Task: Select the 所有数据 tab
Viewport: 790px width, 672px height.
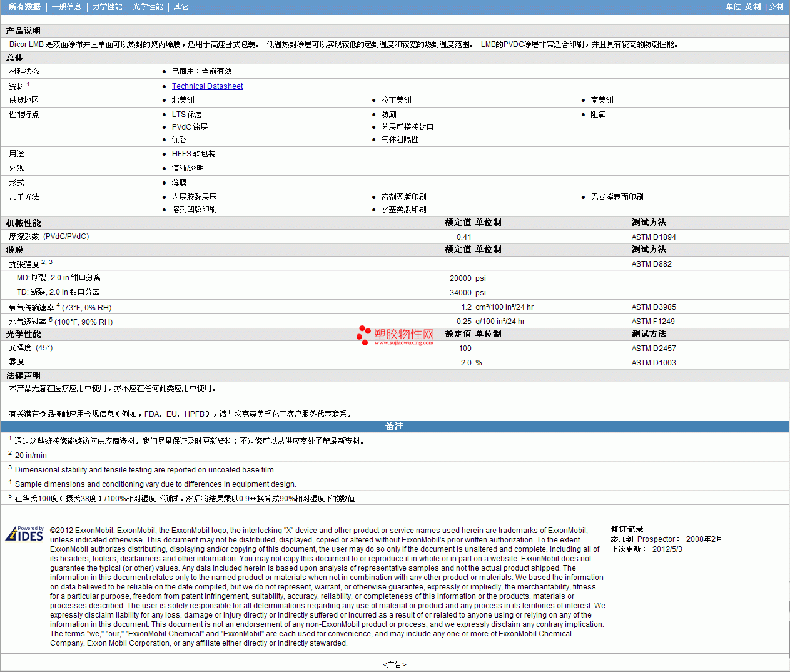Action: pyautogui.click(x=24, y=7)
